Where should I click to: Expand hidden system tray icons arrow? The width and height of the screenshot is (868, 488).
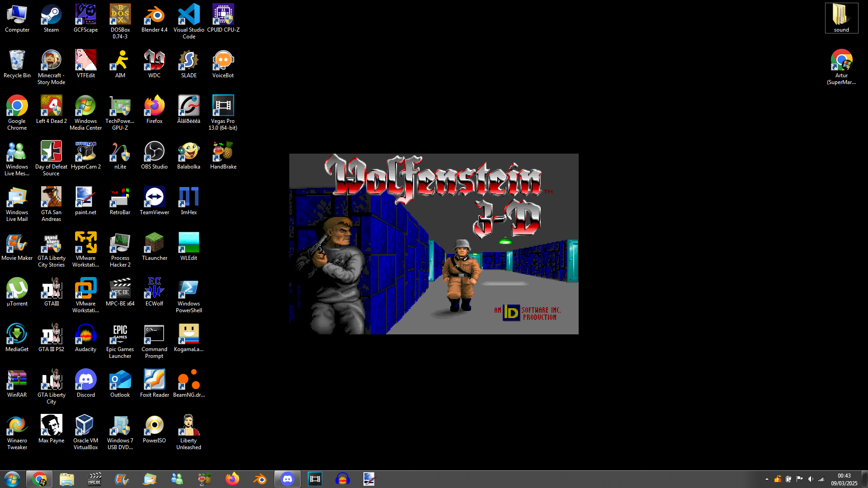coord(767,479)
